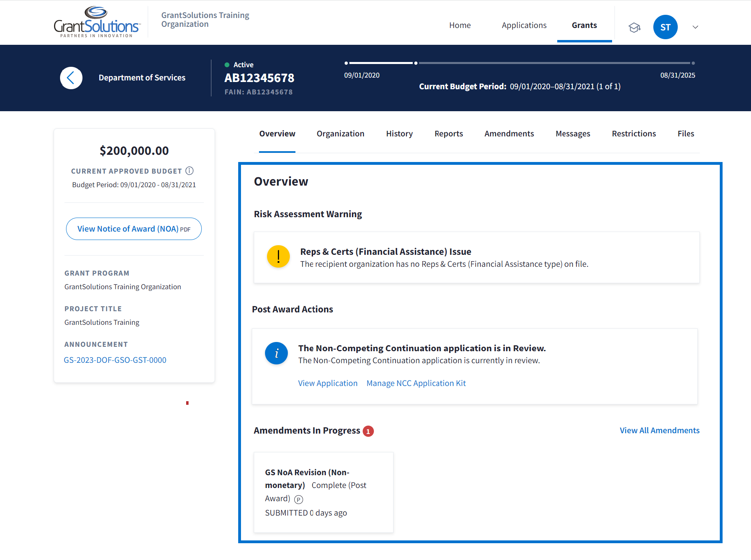
Task: Click the budget info icon
Action: click(189, 171)
